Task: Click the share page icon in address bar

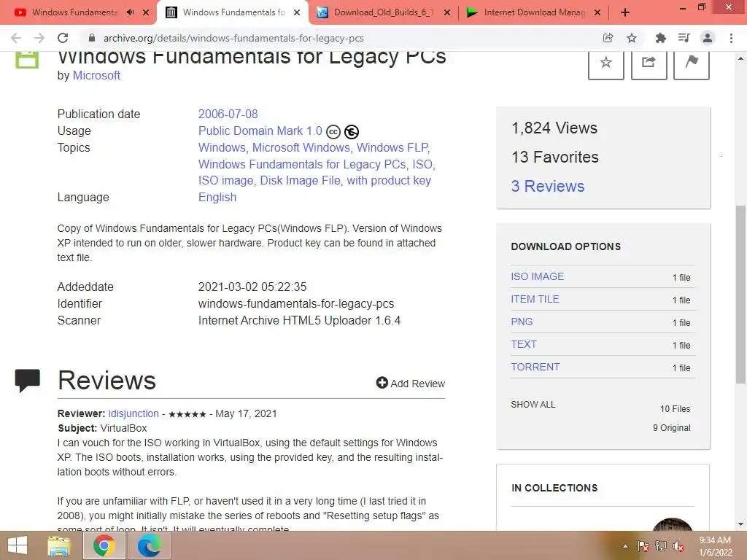Action: 608,38
